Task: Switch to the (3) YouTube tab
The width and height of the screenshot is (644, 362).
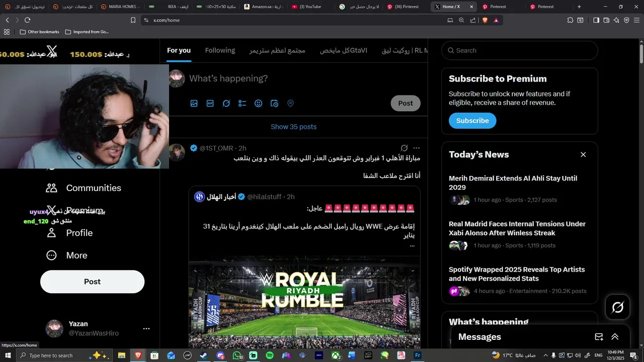Action: coord(310,7)
